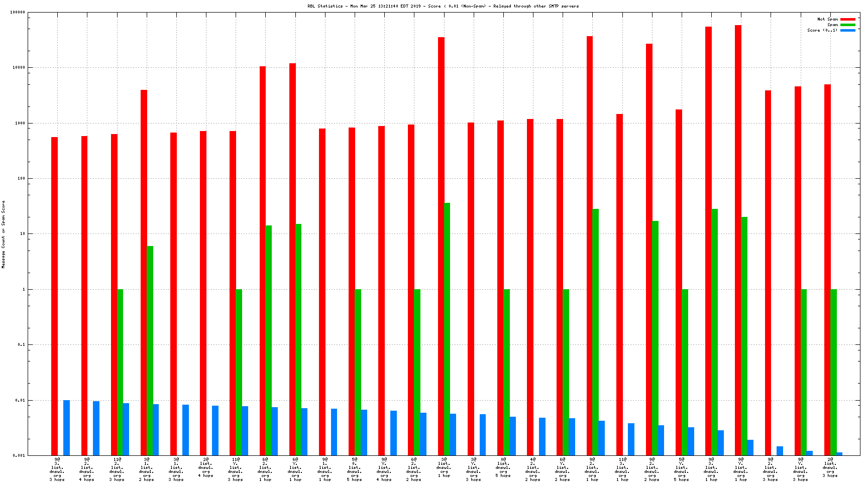Viewport: 868px width, 488px height.
Task: Click the "5@ 0. list.dnswl.org 5 hops" x-axis label
Action: point(355,469)
